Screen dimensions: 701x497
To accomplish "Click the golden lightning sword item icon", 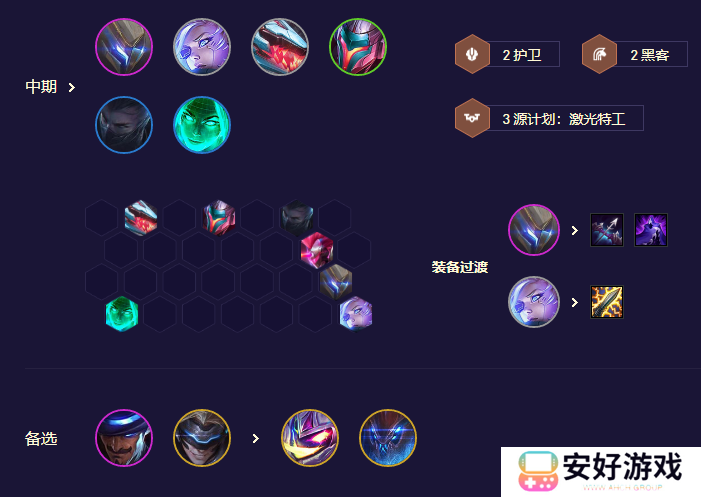I will click(607, 302).
